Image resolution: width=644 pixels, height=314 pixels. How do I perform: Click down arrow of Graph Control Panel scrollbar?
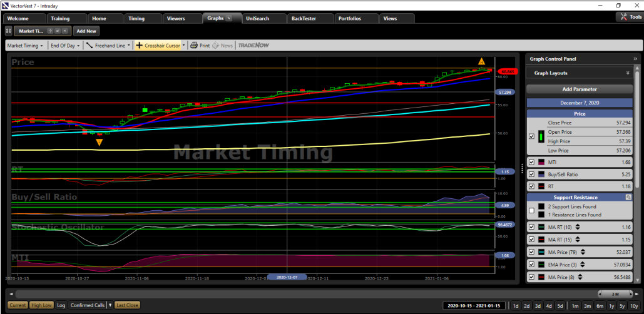click(636, 281)
